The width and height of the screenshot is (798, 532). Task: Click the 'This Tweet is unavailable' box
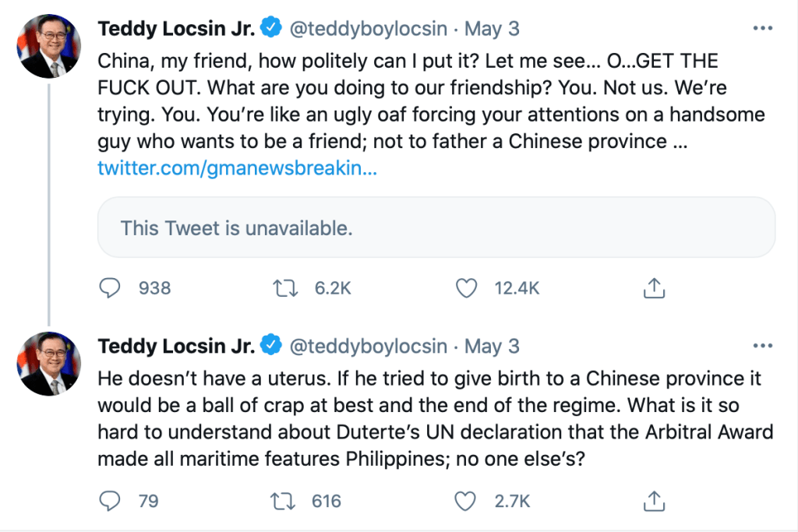[436, 227]
